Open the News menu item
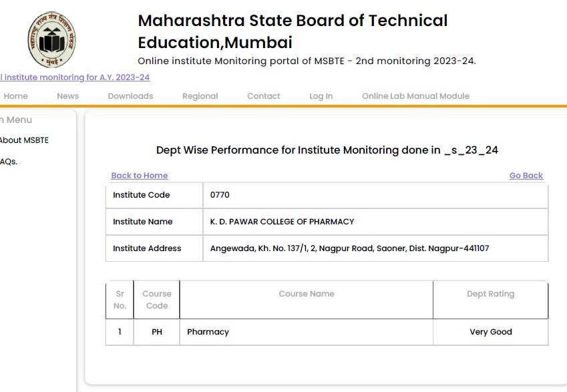The height and width of the screenshot is (392, 567). coord(67,96)
